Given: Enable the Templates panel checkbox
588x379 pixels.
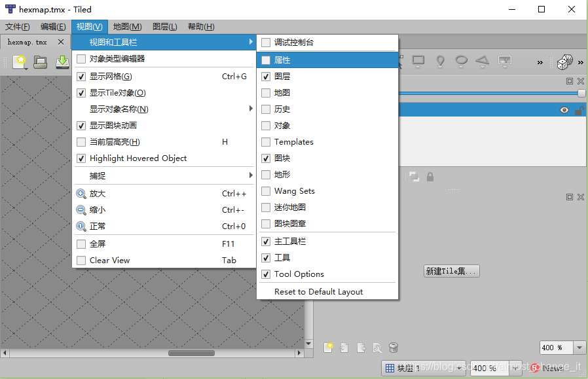Looking at the screenshot, I should click(265, 141).
